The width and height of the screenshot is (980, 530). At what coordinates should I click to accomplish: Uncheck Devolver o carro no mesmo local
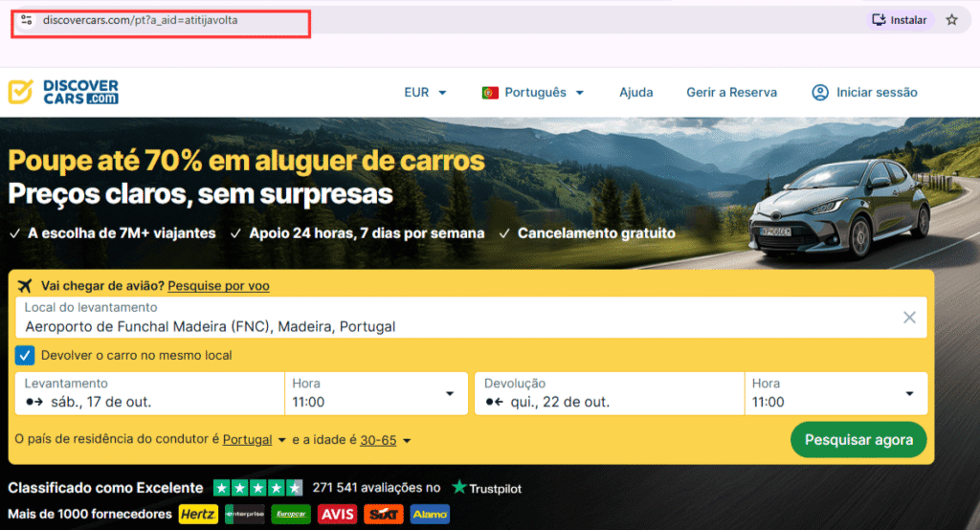(25, 355)
